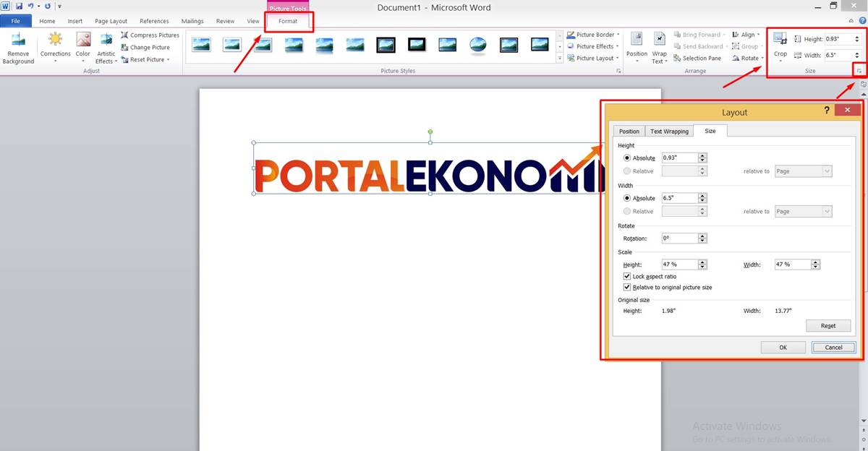The width and height of the screenshot is (868, 451).
Task: Open the Align options
Action: tap(745, 35)
